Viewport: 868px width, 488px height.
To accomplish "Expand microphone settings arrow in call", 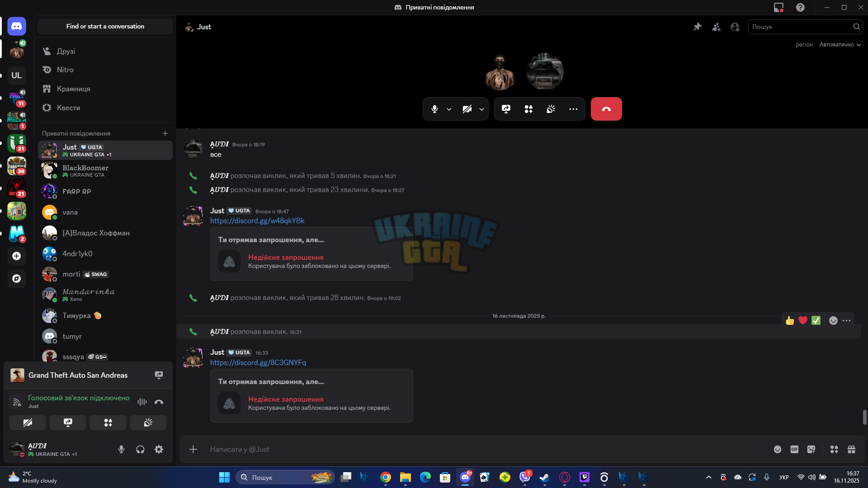I will pyautogui.click(x=449, y=109).
